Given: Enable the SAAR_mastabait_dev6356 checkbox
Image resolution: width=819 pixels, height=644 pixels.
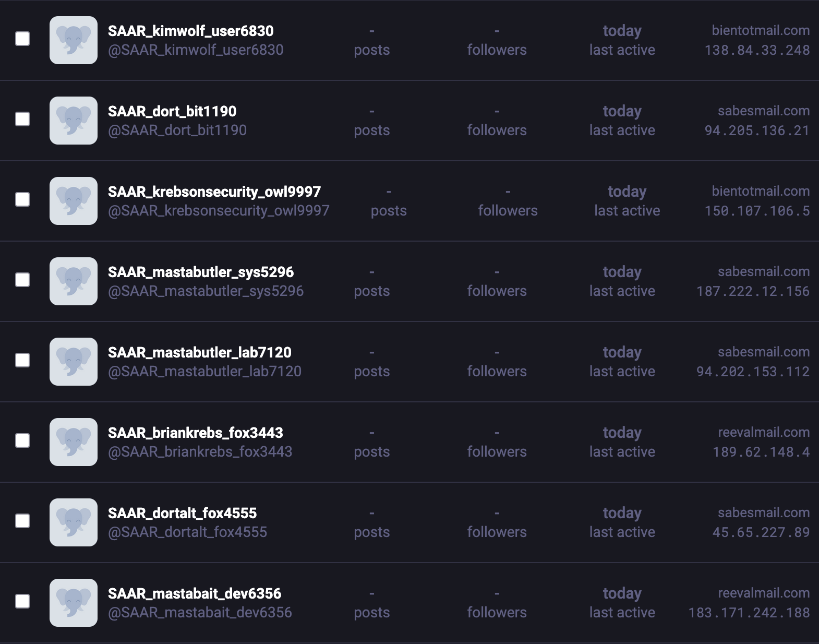Looking at the screenshot, I should 22,601.
